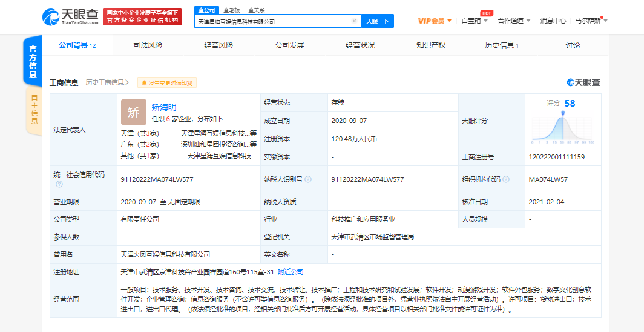644x332 pixels.
Task: Click the HOT badge above 百宝箱
Action: click(486, 13)
